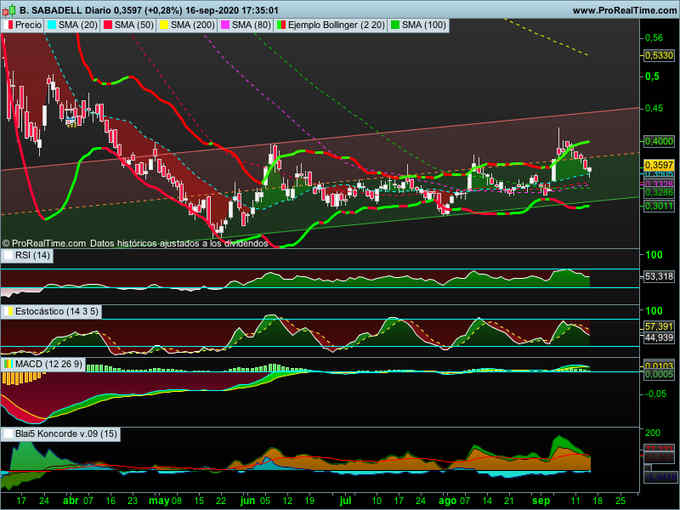Click the date label 10 after jul
Viewport: 680px width, 510px height.
click(x=376, y=501)
